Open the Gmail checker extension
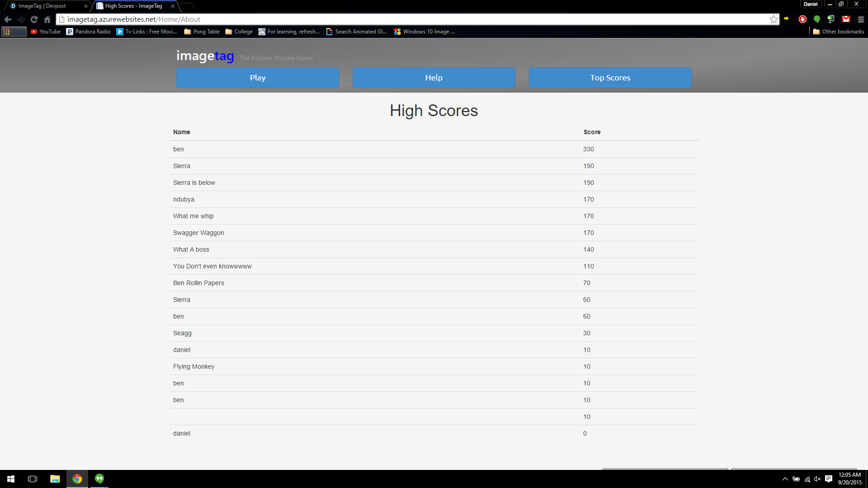This screenshot has height=488, width=868. pos(846,19)
